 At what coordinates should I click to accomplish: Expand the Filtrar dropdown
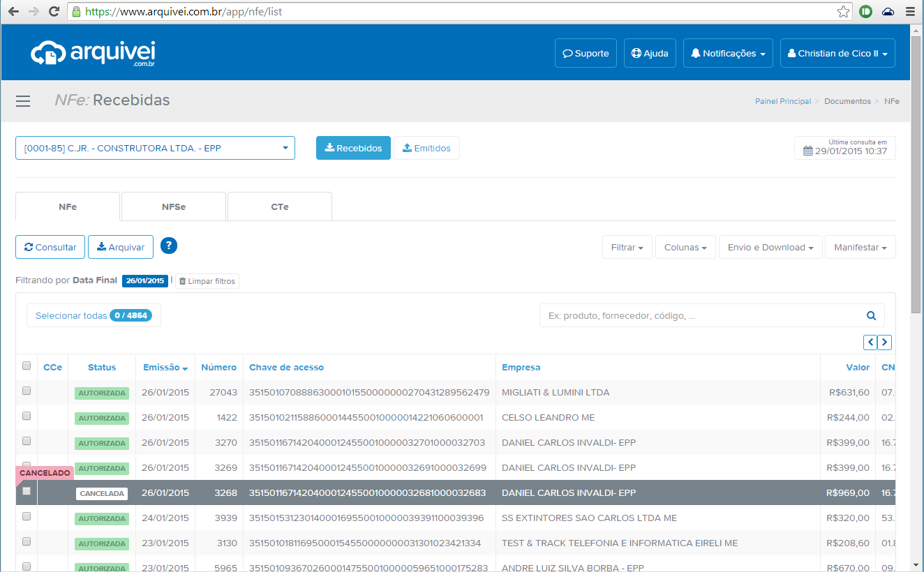coord(627,247)
